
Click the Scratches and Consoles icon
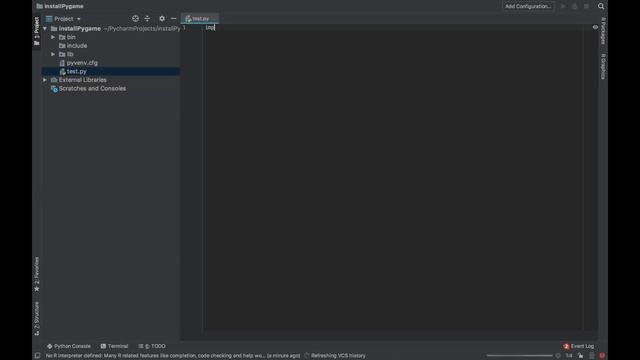tap(54, 89)
